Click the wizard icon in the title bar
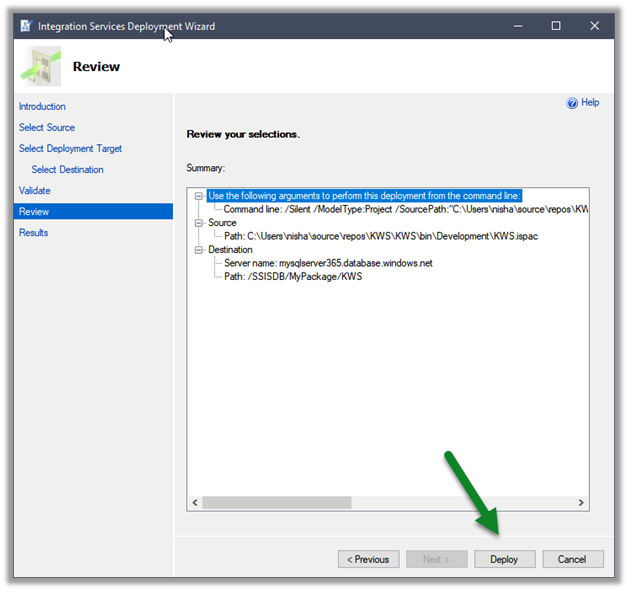Screen dimensions: 628x591 (25, 26)
